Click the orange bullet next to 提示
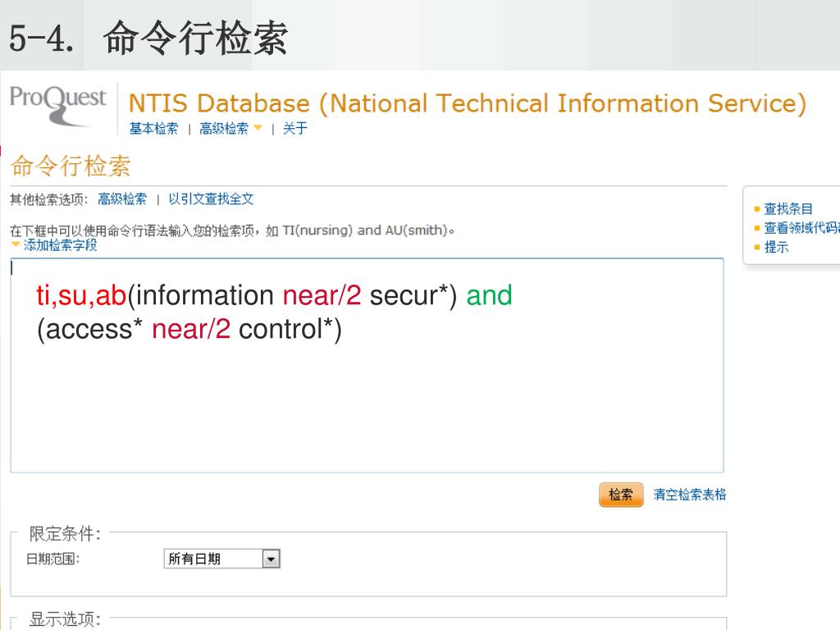Image resolution: width=840 pixels, height=630 pixels. 757,248
